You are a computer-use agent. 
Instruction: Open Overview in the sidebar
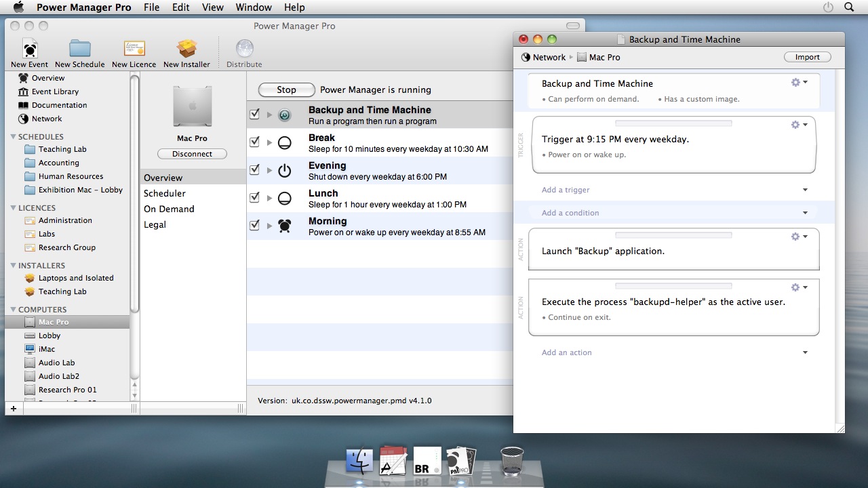pos(48,78)
